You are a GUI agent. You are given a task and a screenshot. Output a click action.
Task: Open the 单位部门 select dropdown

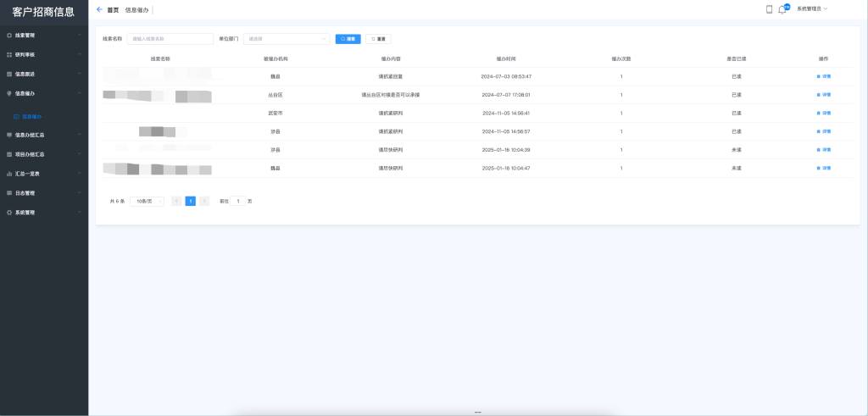pyautogui.click(x=286, y=39)
